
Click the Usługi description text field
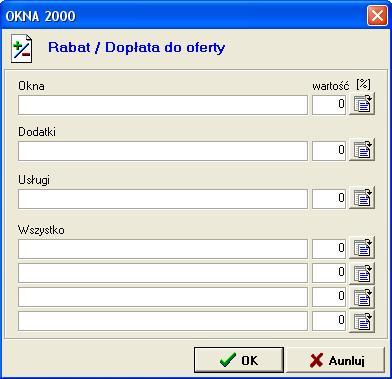click(163, 199)
